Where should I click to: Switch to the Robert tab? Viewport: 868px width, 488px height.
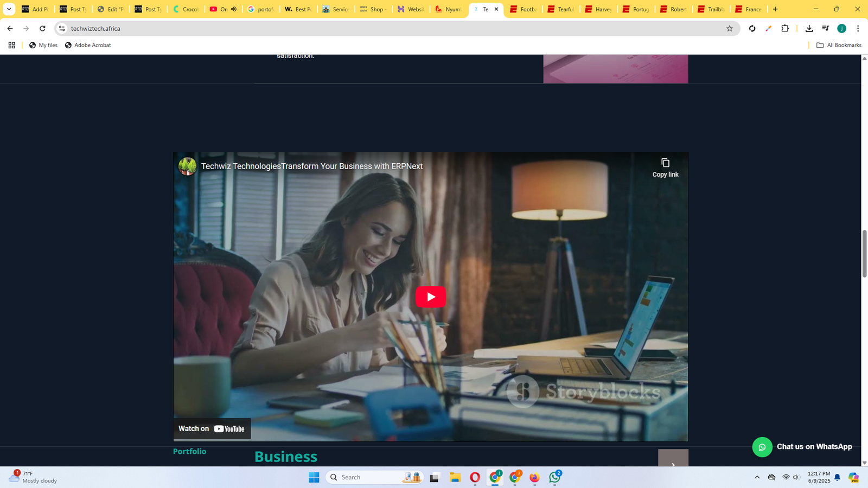(x=674, y=9)
